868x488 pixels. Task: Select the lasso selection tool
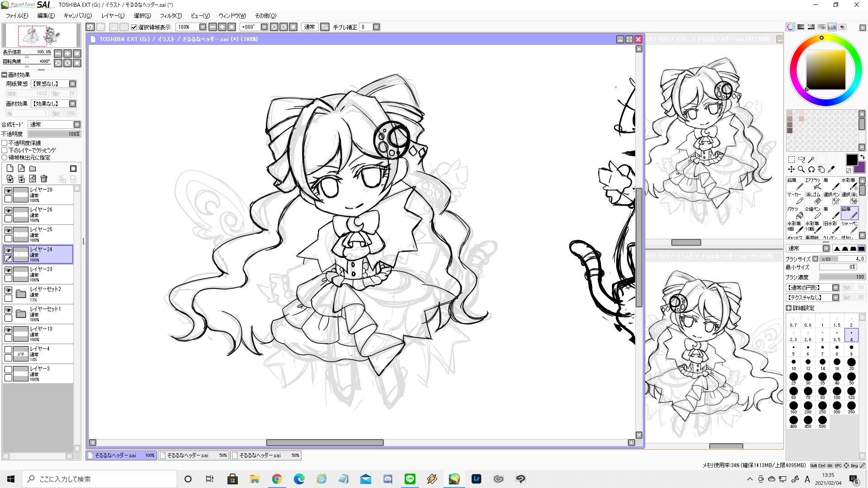801,159
